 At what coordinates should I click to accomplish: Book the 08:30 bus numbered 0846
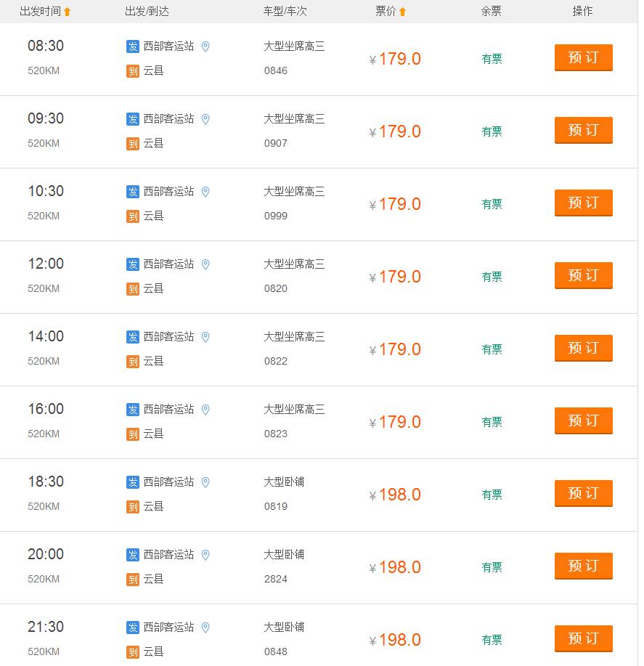click(583, 57)
